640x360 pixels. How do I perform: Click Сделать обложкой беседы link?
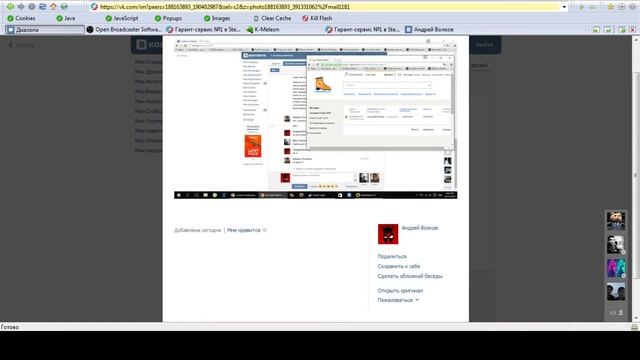click(410, 276)
